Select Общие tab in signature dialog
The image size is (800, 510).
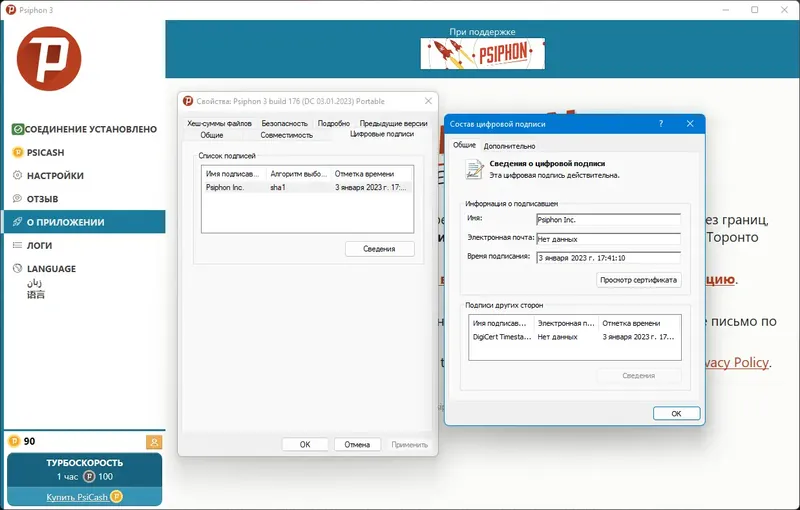coord(464,145)
